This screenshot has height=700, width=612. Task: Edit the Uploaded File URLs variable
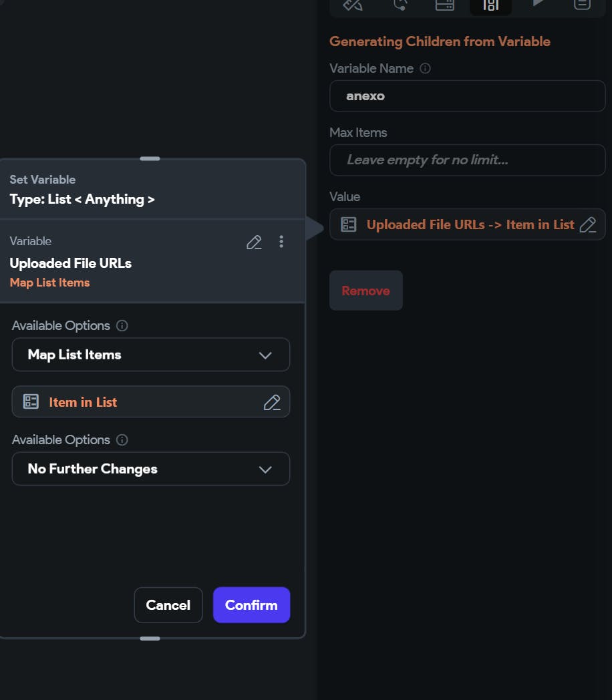pyautogui.click(x=254, y=242)
